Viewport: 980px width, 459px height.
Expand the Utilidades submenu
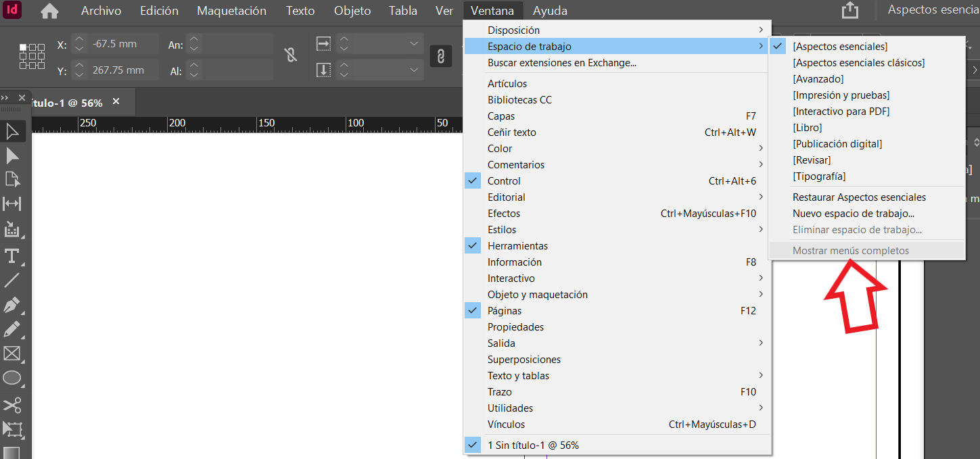pos(509,408)
